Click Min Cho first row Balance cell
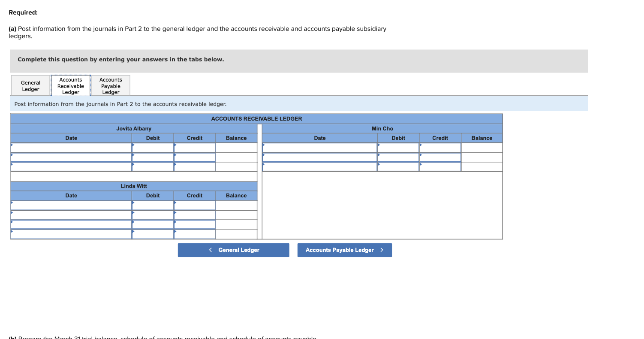644x339 pixels. pyautogui.click(x=482, y=148)
